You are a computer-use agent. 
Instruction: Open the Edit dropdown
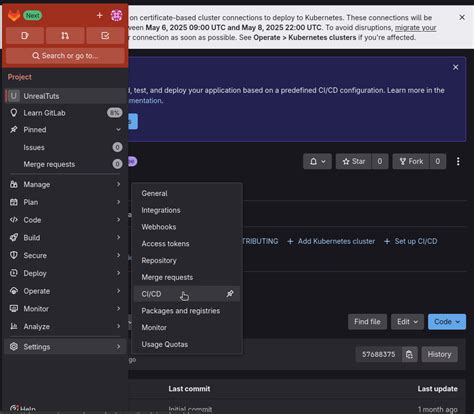click(x=407, y=322)
